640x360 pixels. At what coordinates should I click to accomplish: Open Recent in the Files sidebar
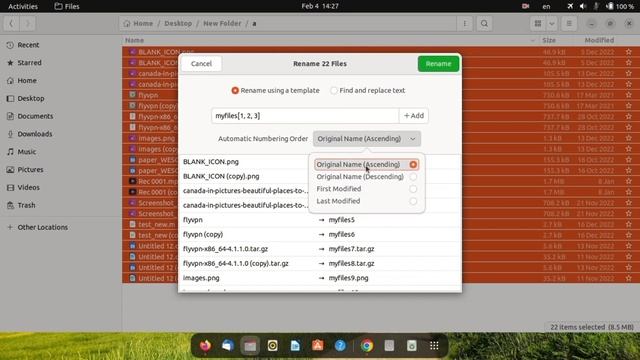[x=61, y=45]
